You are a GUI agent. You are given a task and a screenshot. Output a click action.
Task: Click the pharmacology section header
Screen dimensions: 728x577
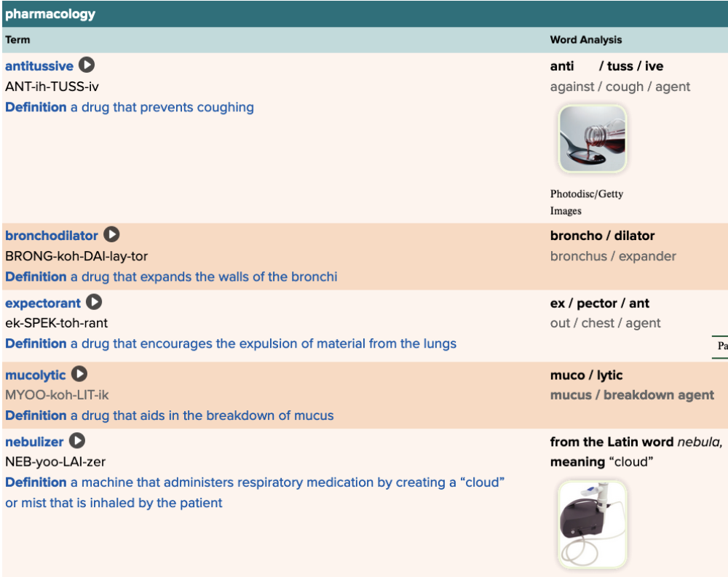(50, 14)
